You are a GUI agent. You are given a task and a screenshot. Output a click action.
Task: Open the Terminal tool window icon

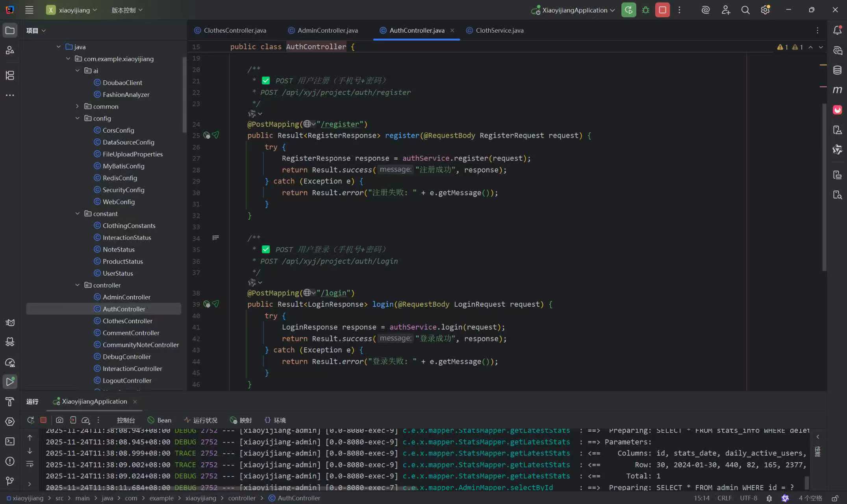[x=10, y=441]
